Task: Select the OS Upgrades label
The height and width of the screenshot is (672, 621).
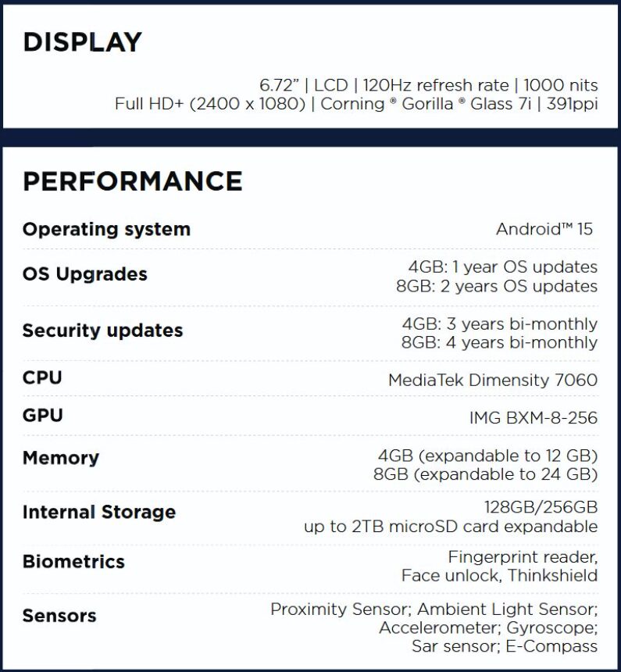Action: pos(85,274)
